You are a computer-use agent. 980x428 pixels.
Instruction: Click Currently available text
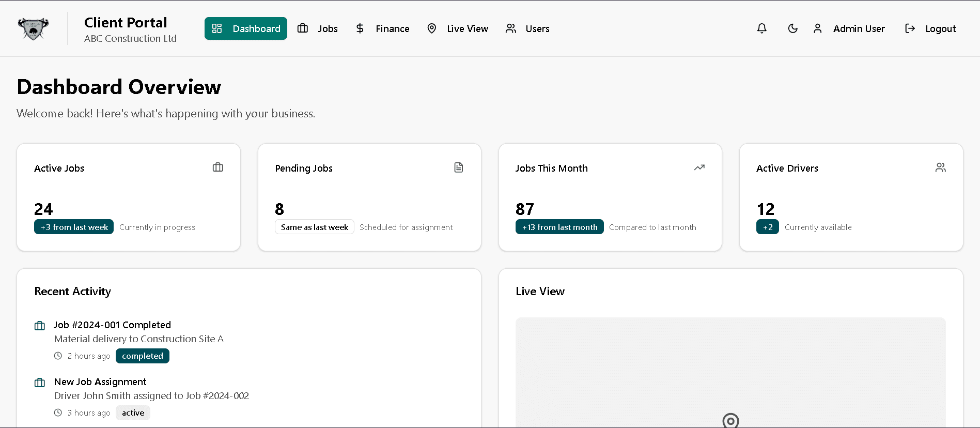pyautogui.click(x=818, y=227)
